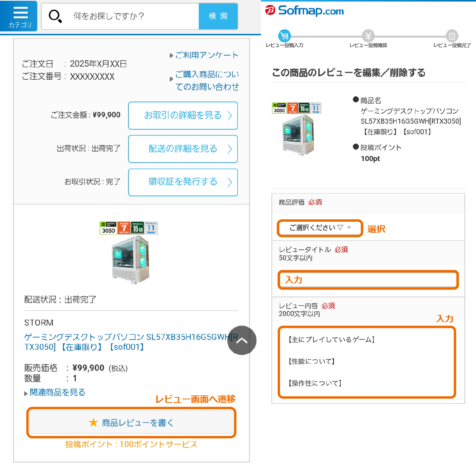Click the yen review confirmation step icon
Screen dimensions: 476x466
368,36
